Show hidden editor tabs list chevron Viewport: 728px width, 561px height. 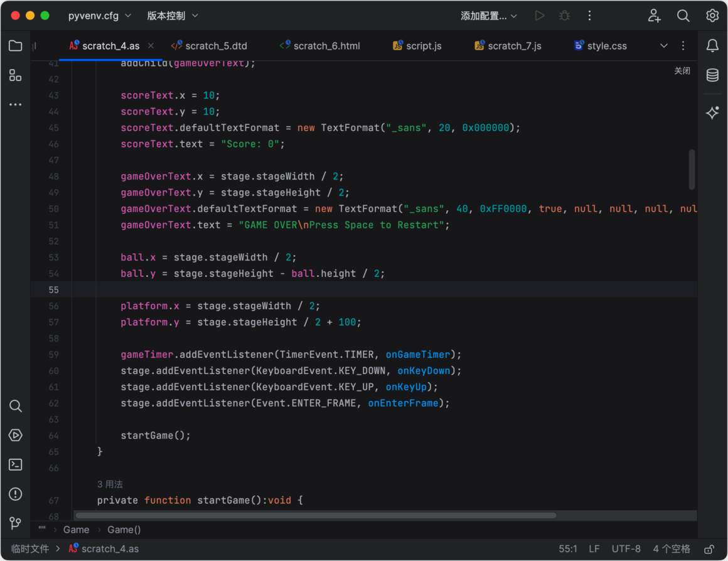pos(664,46)
